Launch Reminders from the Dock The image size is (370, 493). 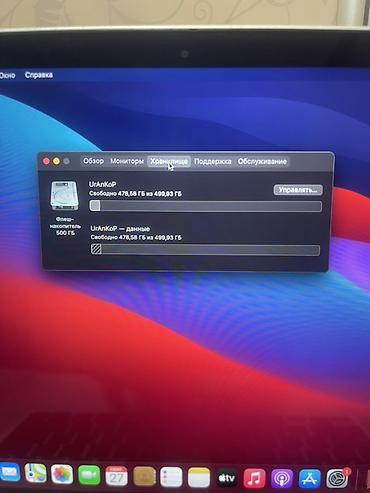(171, 477)
